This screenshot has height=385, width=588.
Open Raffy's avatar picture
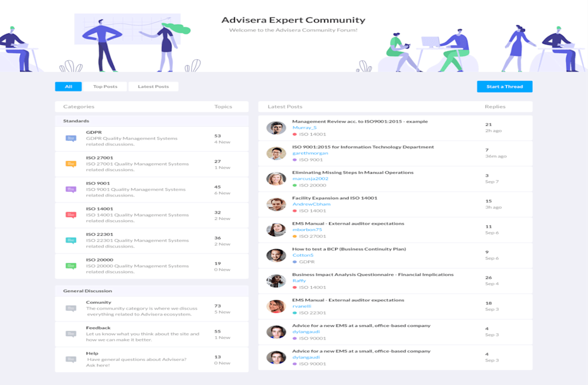(276, 281)
